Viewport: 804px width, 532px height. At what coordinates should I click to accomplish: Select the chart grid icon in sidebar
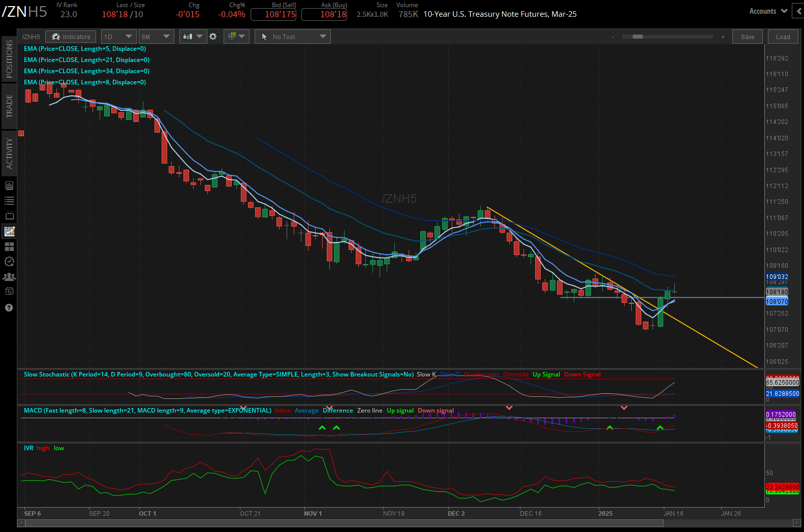coord(9,231)
